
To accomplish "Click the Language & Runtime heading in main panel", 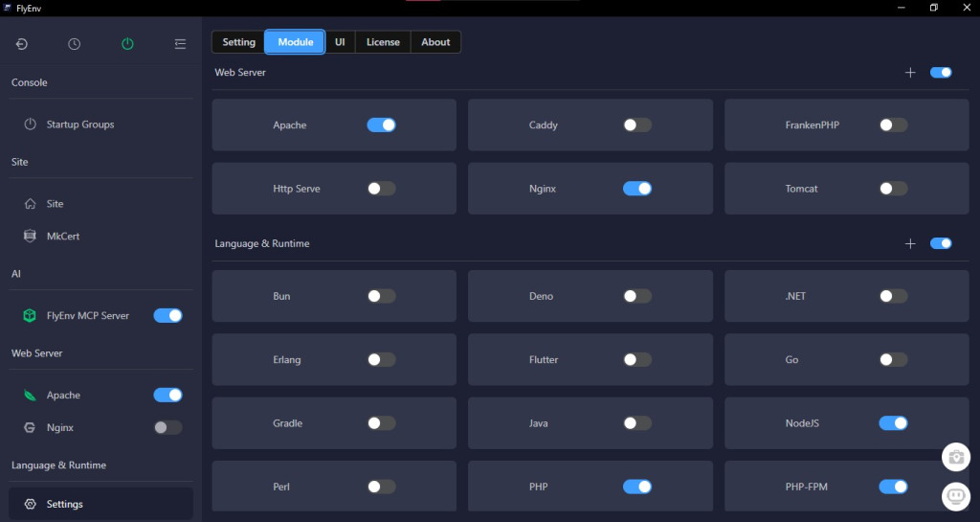I will click(x=262, y=244).
